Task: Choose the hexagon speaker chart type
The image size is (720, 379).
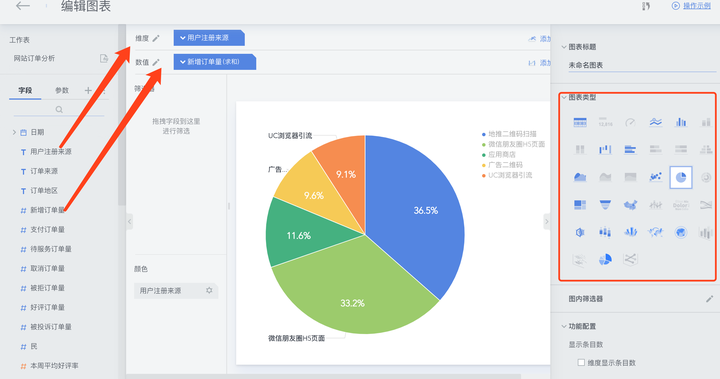Action: pos(580,232)
